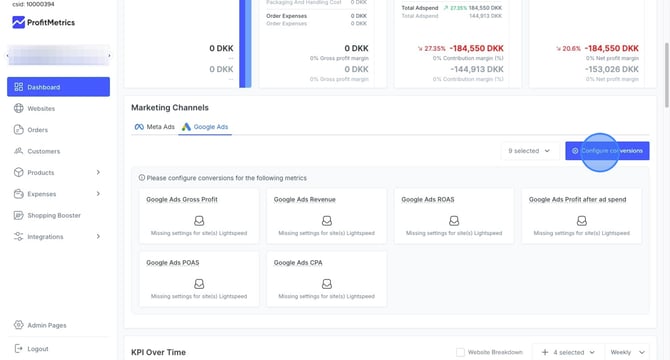Click the Order Expenses row label
Screen dimensions: 670x360
tap(286, 16)
